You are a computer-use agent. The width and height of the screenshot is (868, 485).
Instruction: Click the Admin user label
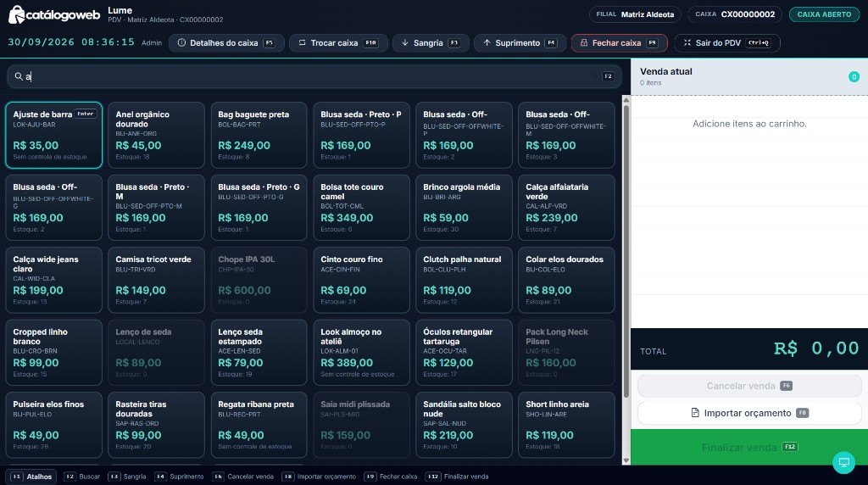click(152, 42)
